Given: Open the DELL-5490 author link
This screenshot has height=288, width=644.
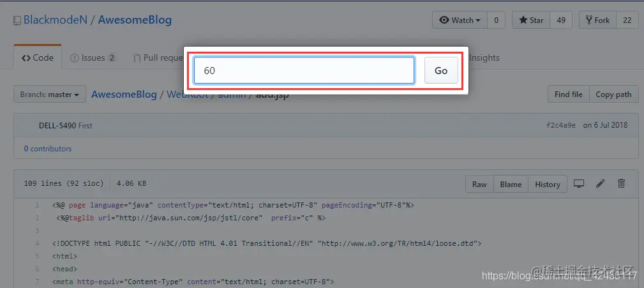Looking at the screenshot, I should (x=57, y=125).
